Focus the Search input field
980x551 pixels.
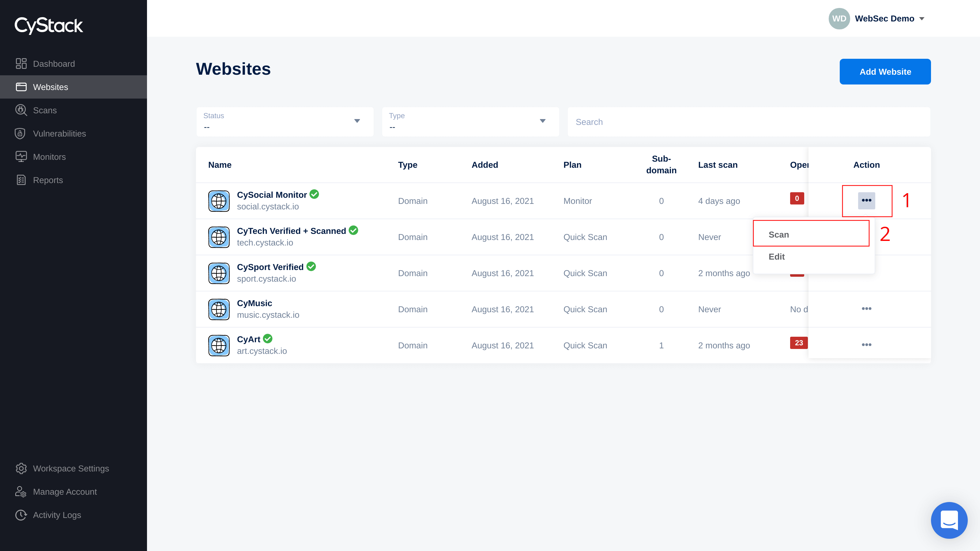[749, 122]
